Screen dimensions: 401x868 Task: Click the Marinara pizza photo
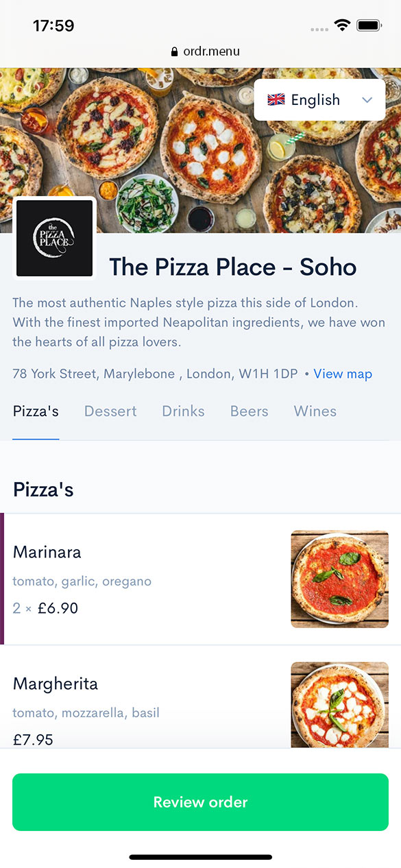pyautogui.click(x=339, y=579)
